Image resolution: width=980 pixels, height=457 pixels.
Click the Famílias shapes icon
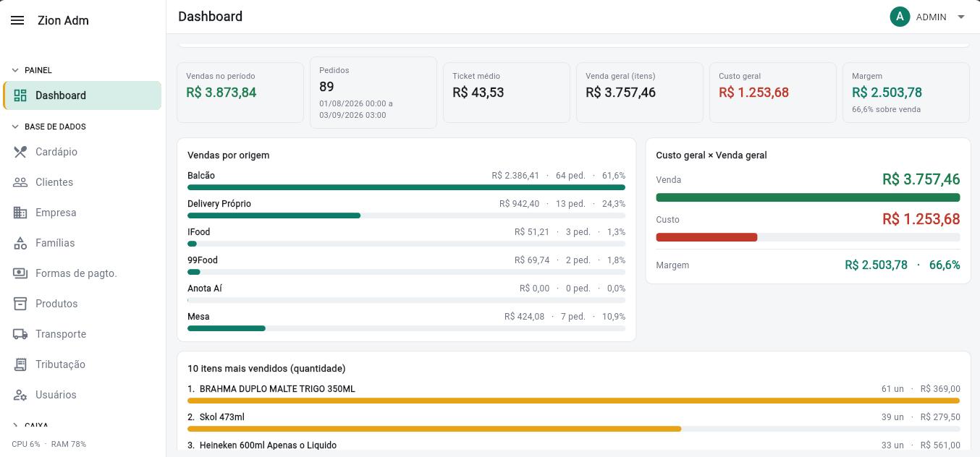pyautogui.click(x=20, y=243)
